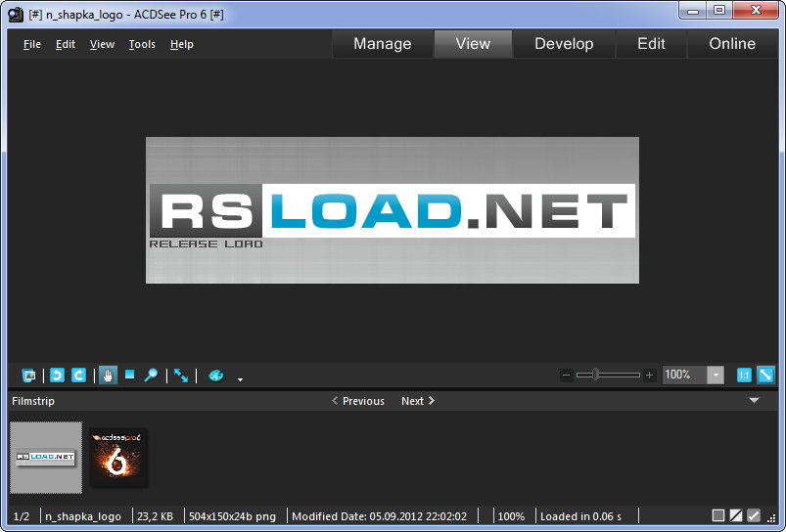
Task: Toggle fit image to window button
Action: click(x=764, y=375)
